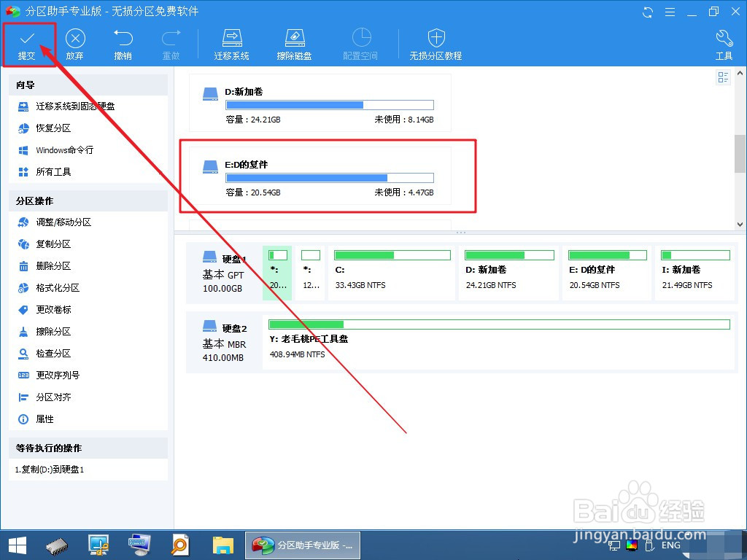The width and height of the screenshot is (747, 560).
Task: Open the monitor tools taskbar icon
Action: click(x=98, y=545)
